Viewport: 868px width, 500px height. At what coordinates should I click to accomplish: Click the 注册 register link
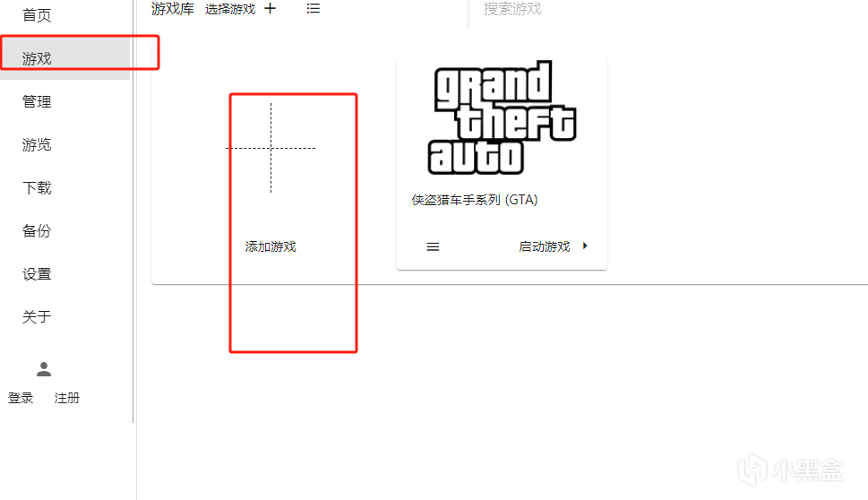coord(67,398)
